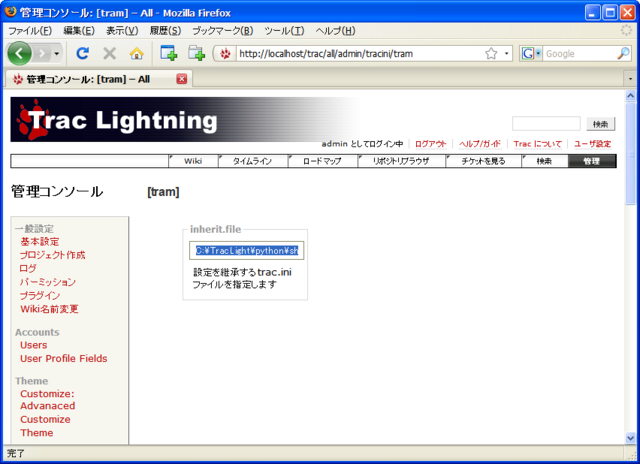Open the User Profile Fields link

[x=64, y=358]
